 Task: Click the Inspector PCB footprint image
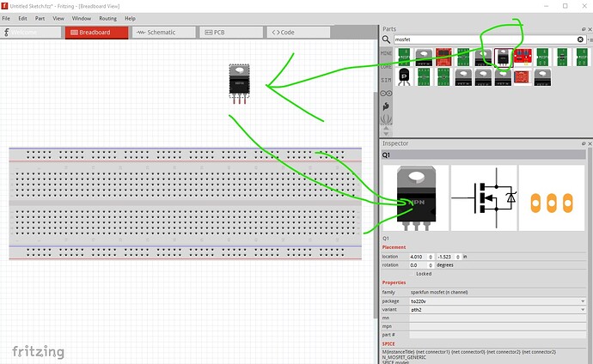tap(552, 197)
